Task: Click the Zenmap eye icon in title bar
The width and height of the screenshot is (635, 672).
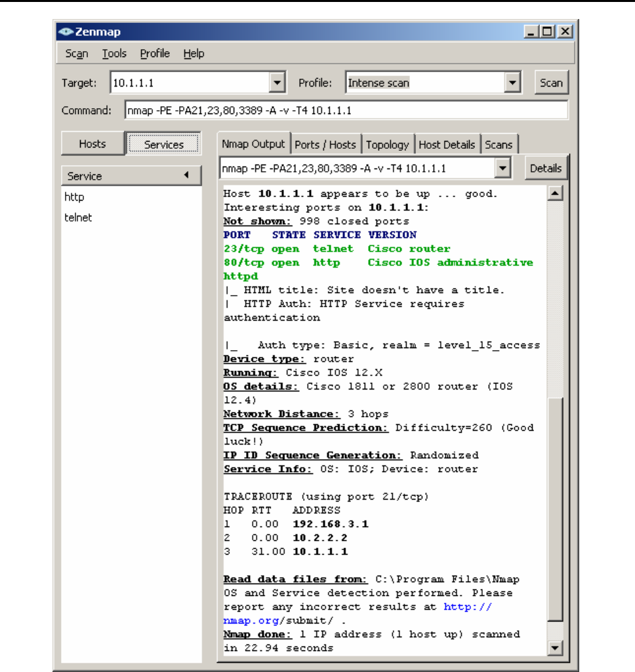Action: (66, 31)
